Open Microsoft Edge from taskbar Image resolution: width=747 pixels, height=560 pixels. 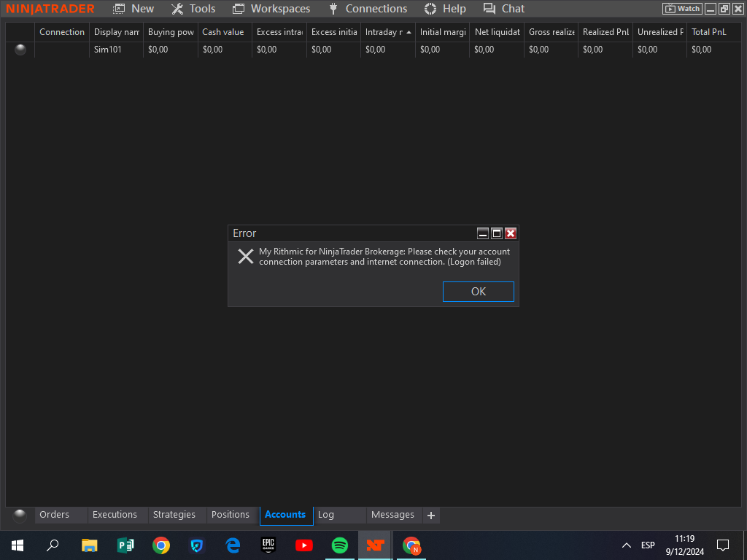pos(233,545)
